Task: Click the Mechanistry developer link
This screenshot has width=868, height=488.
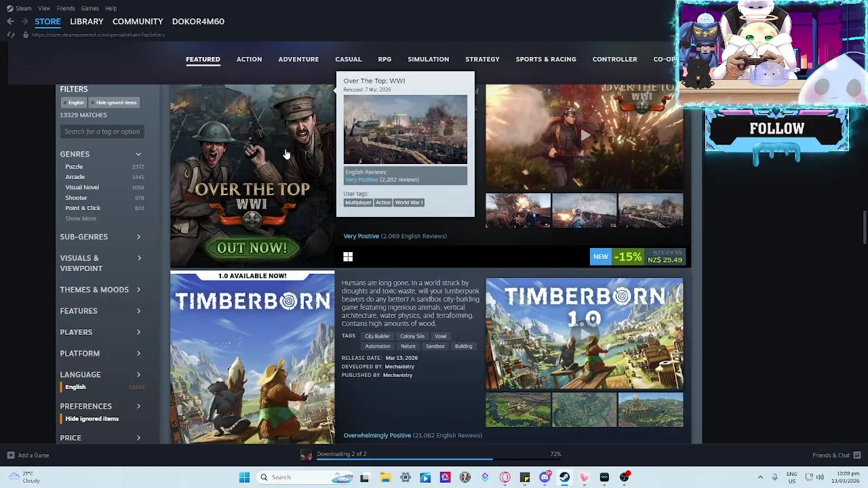Action: (399, 367)
